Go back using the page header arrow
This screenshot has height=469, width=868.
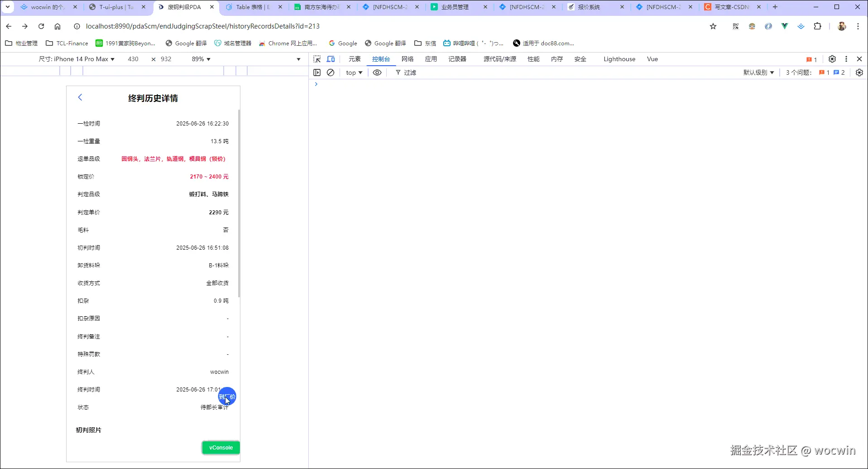click(80, 97)
